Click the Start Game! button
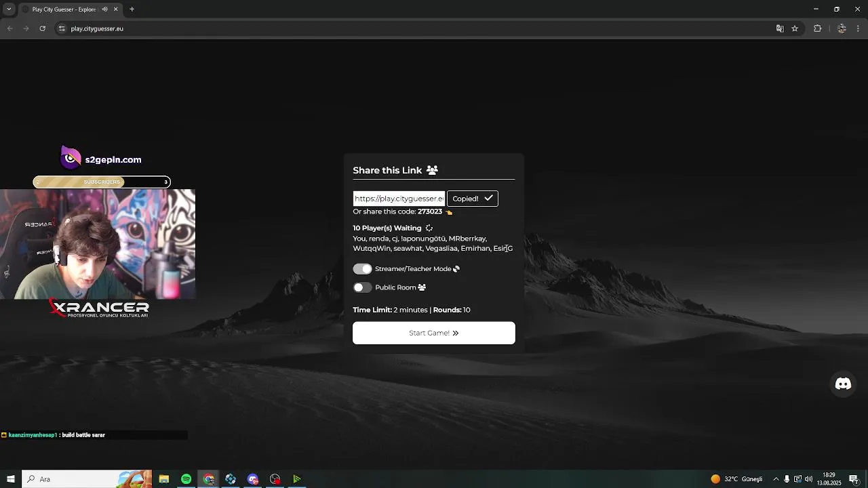Screen dimensions: 868x488 (434, 333)
